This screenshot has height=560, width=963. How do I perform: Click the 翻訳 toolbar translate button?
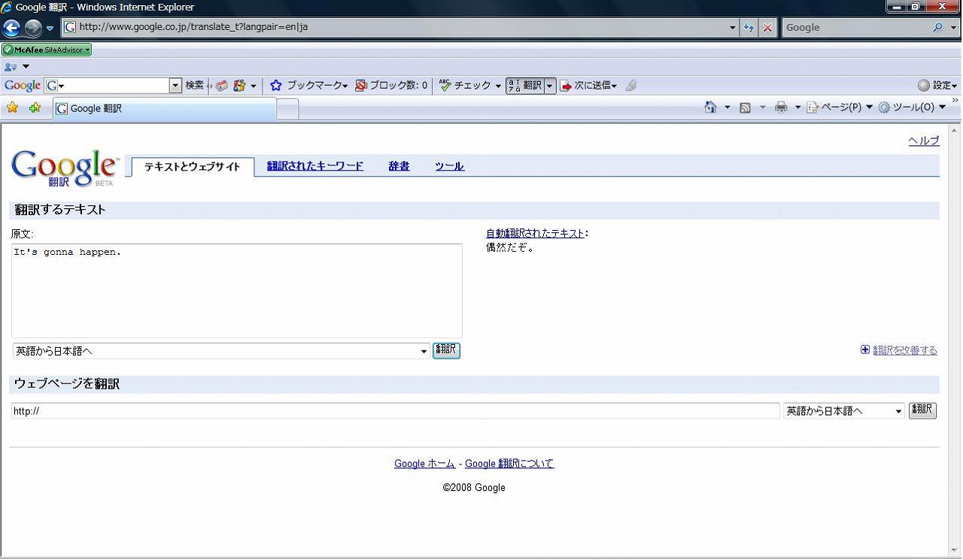click(x=525, y=86)
